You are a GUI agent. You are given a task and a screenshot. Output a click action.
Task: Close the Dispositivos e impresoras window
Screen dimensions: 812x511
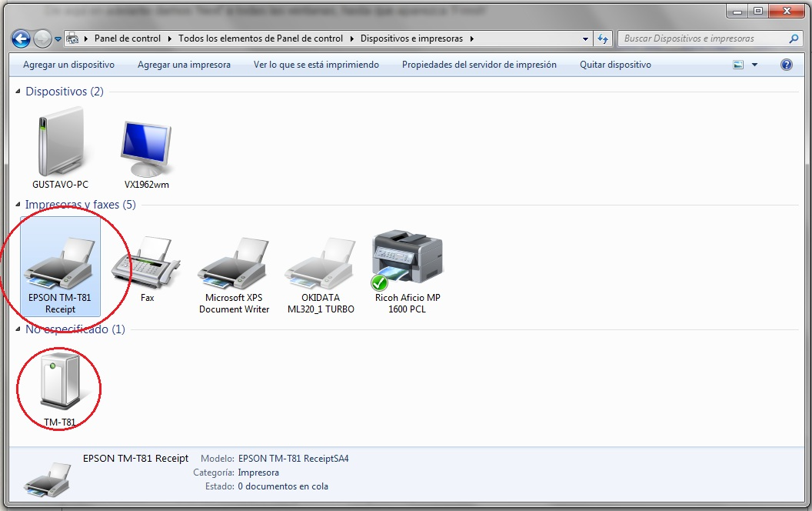(787, 10)
